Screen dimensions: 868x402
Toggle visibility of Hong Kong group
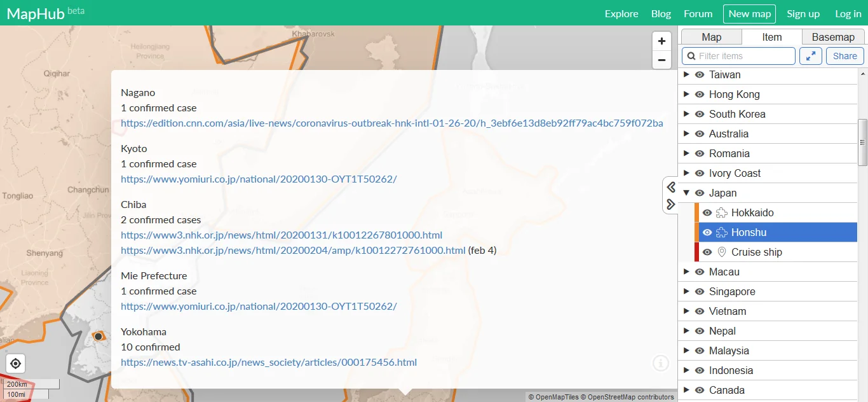700,94
